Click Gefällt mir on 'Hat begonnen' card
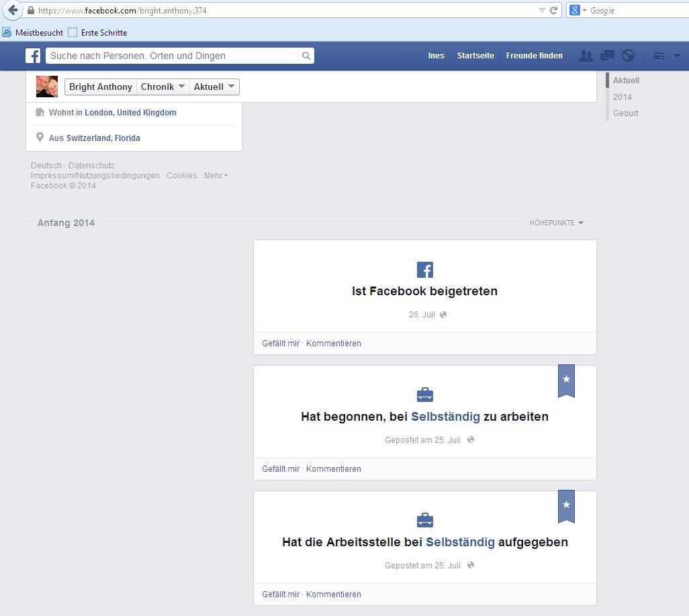Viewport: 689px width, 616px height. tap(281, 469)
